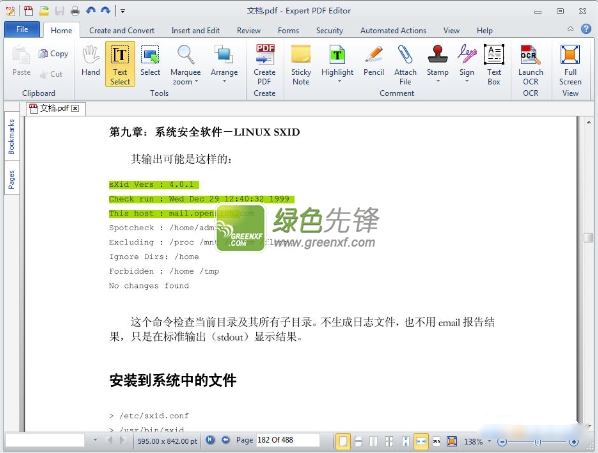
Task: Click the Paste clipboard icon
Action: pyautogui.click(x=21, y=55)
